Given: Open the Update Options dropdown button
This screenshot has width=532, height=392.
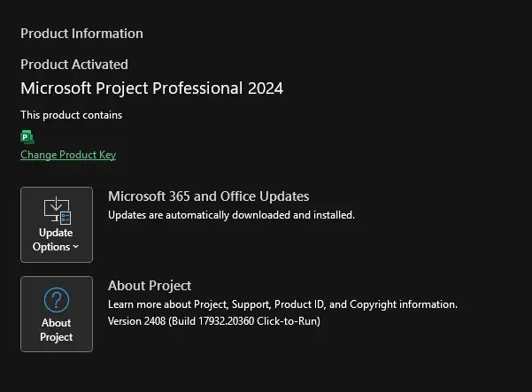Looking at the screenshot, I should (x=57, y=225).
